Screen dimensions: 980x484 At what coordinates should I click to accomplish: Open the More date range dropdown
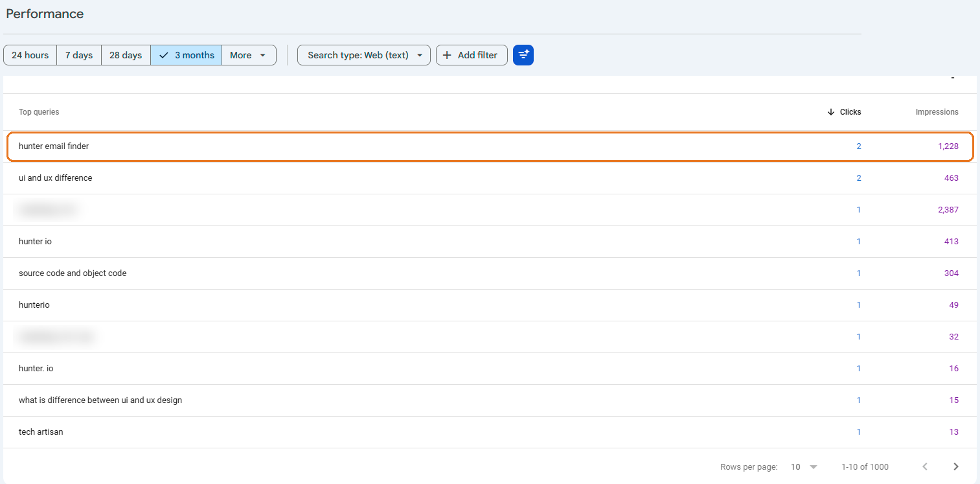[249, 55]
